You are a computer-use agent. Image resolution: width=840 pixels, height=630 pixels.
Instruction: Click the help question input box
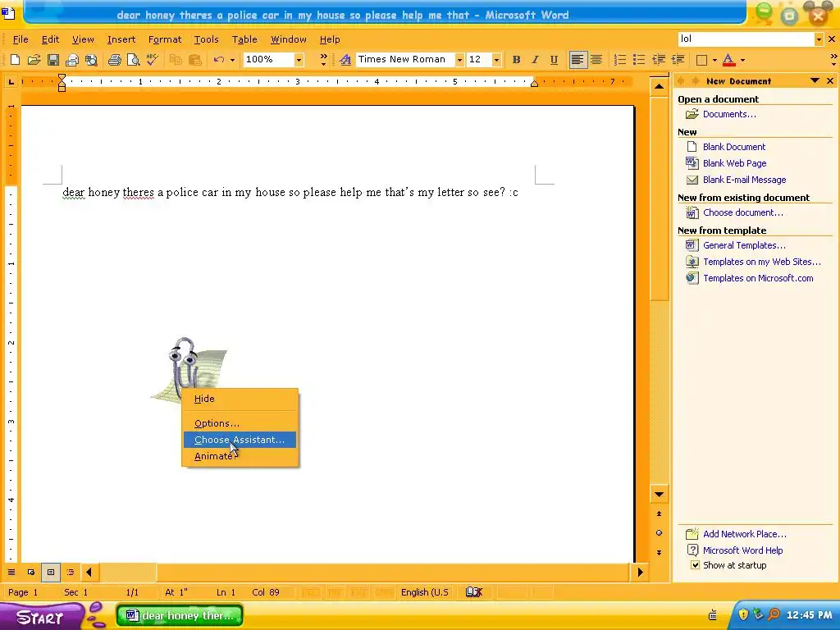746,39
